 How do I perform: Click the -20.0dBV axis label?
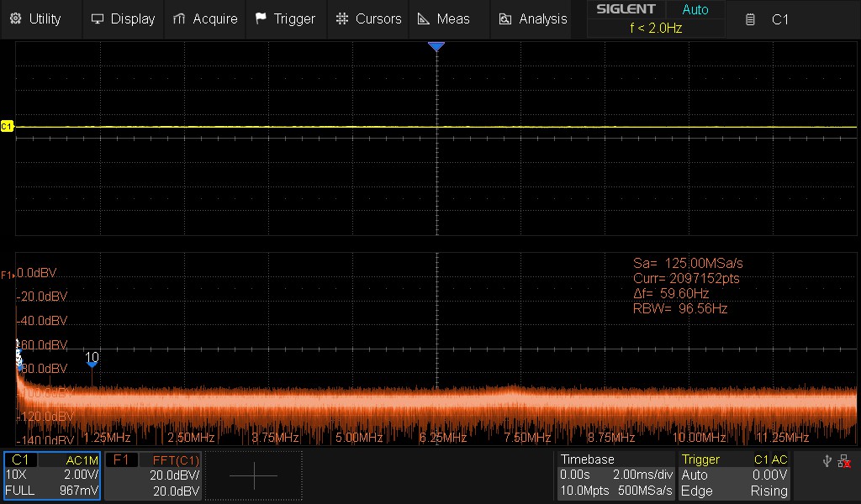42,297
